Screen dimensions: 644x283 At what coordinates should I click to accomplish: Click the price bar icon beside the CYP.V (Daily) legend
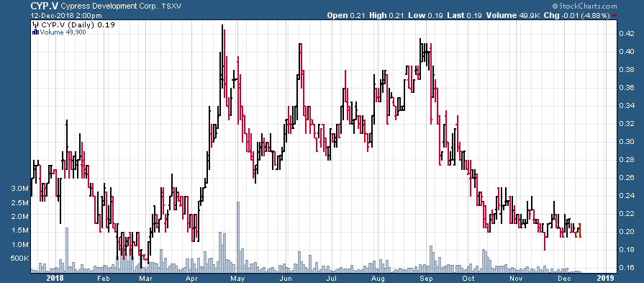(x=36, y=25)
